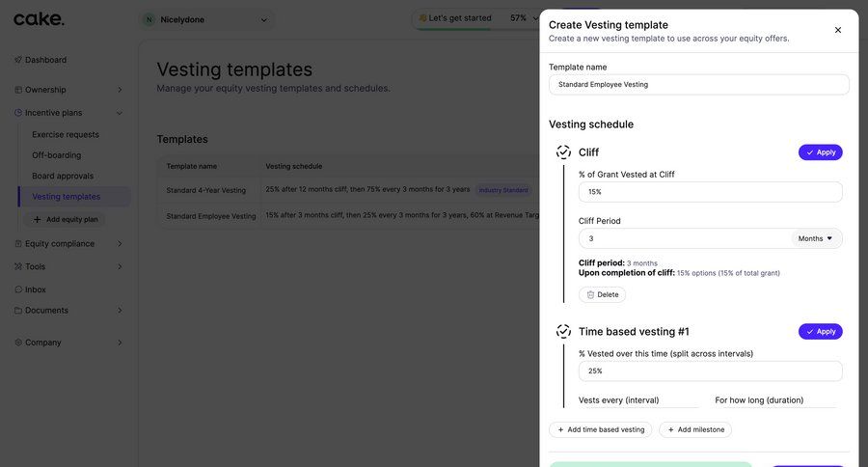Screen dimensions: 868x467
Task: Click the Time based vesting #1 badge icon
Action: pyautogui.click(x=563, y=332)
